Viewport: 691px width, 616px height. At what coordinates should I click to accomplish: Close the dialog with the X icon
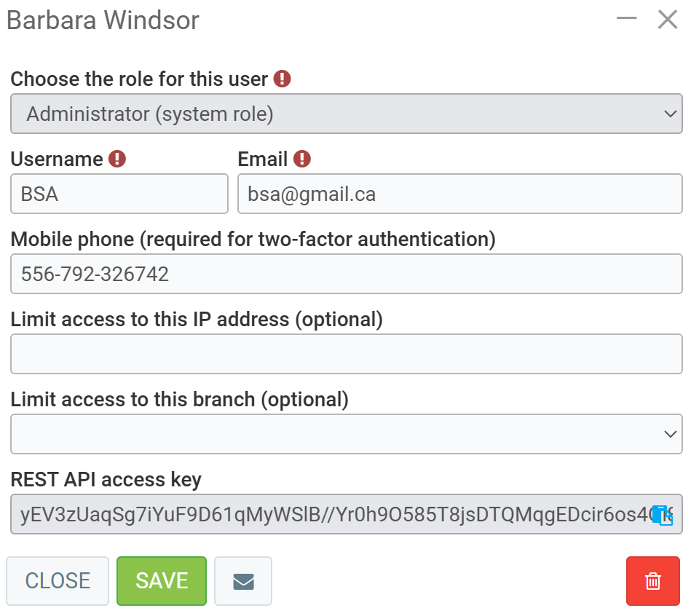pos(667,20)
